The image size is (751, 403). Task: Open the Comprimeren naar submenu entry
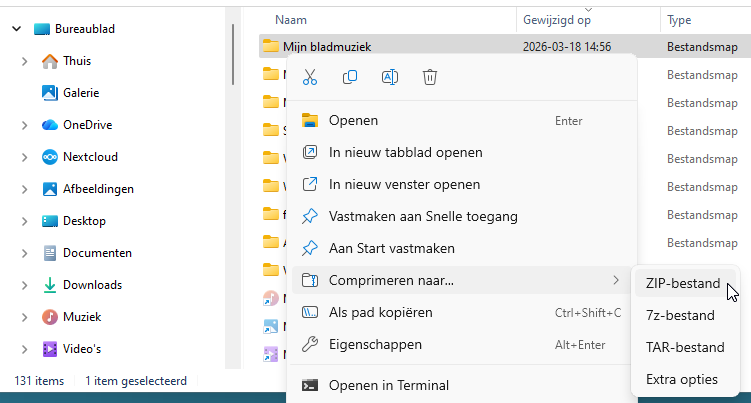[x=462, y=280]
